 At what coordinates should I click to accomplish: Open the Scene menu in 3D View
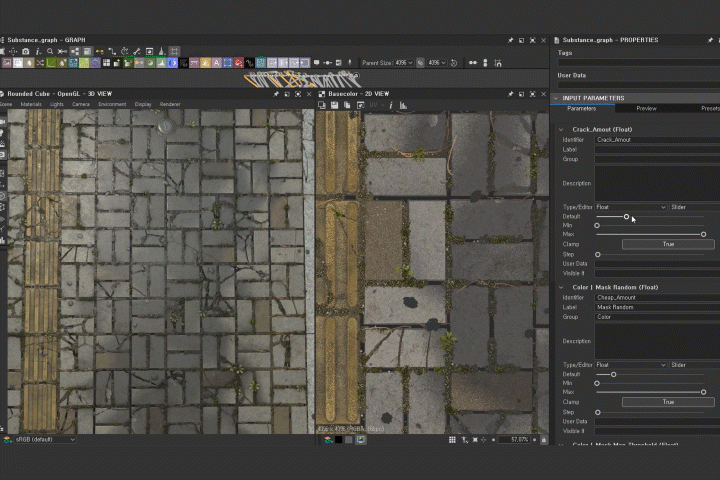tap(6, 104)
